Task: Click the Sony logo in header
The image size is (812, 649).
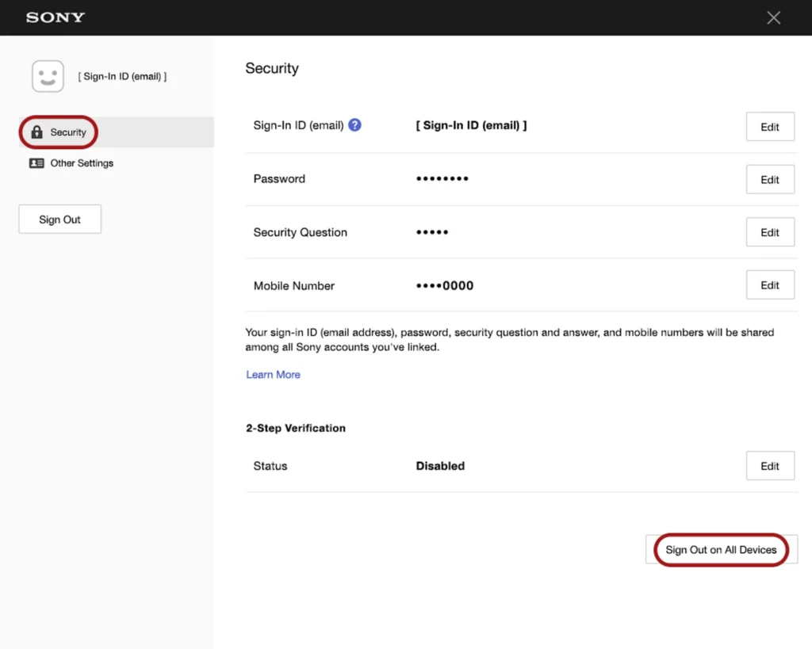Action: 56,17
